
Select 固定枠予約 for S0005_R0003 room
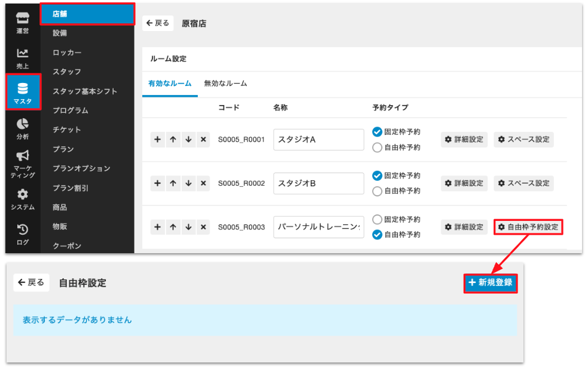[377, 219]
